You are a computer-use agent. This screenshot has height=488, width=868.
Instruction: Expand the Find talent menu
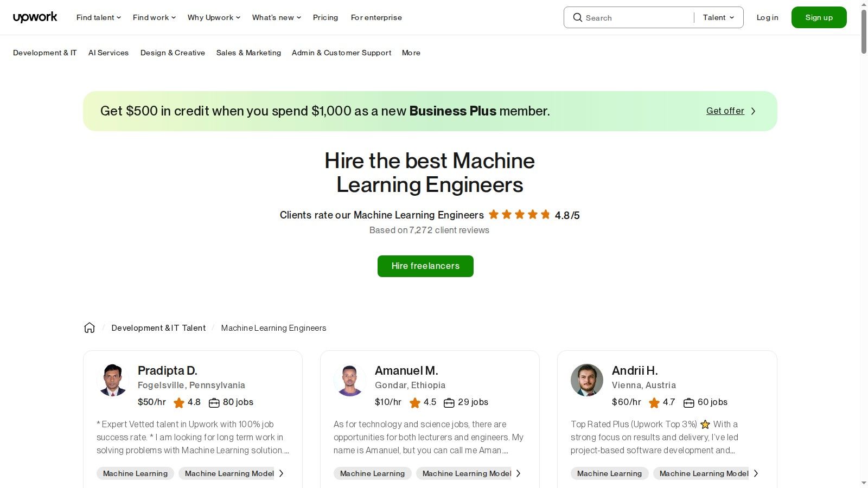pyautogui.click(x=98, y=17)
